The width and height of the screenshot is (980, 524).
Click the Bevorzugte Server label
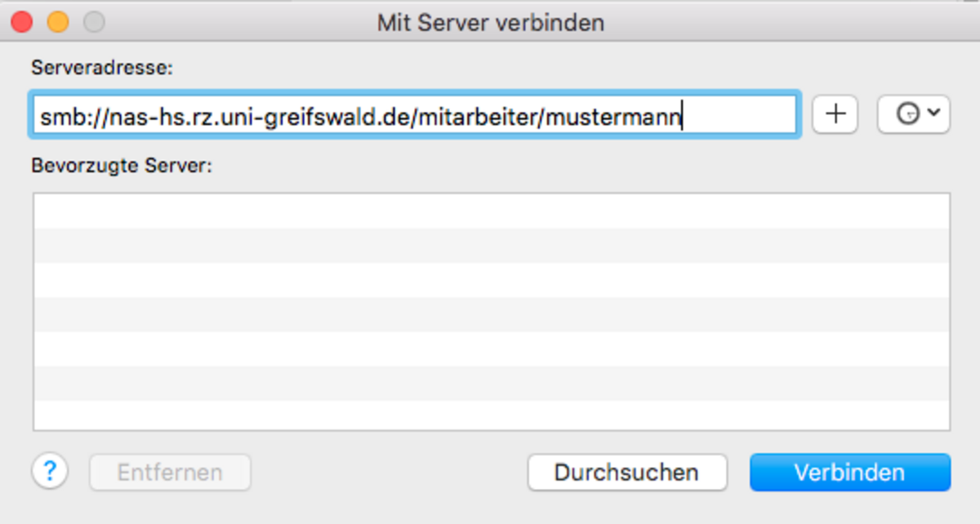122,166
